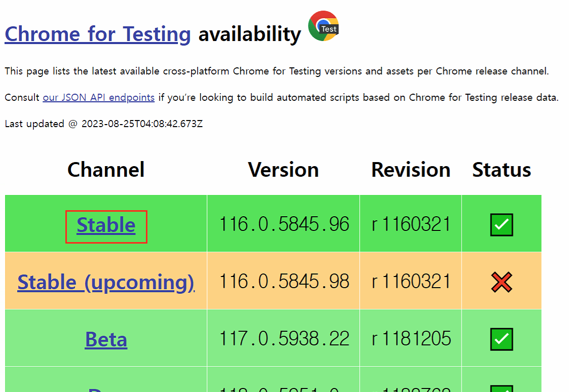Click revision r1160321 in the Stable row

(411, 224)
